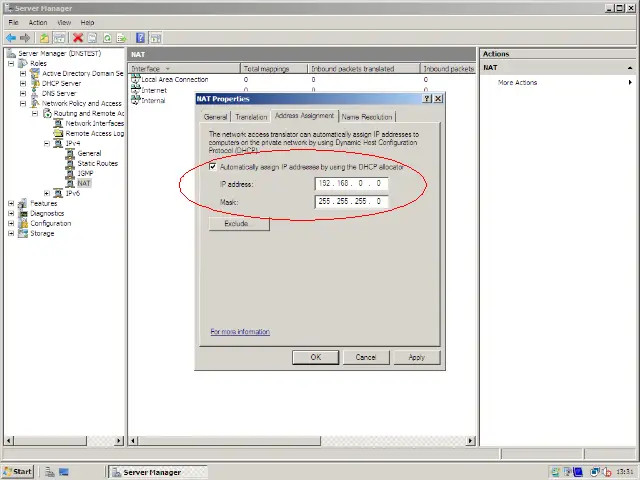The height and width of the screenshot is (480, 640).
Task: Uncheck Automatically assign IP addresses by DHCP allocator
Action: tap(213, 167)
